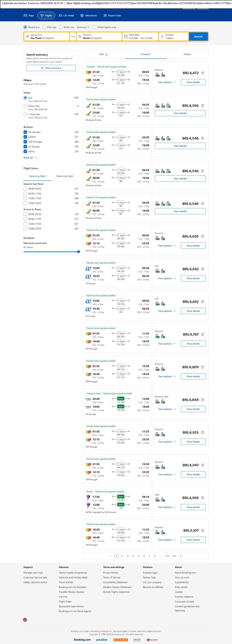Click the swap origin and destination arrows icon
Screen dimensions: 232x644
(x=73, y=36)
